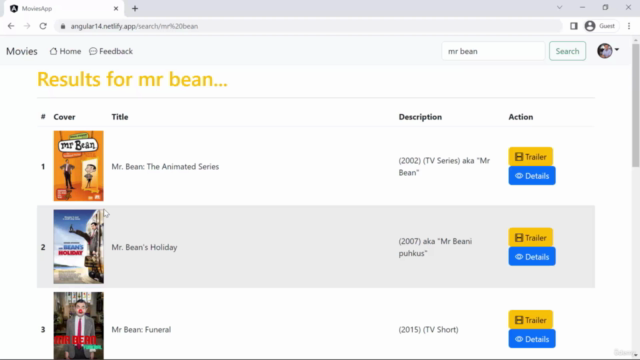Open the browser side panel icon

click(573, 26)
